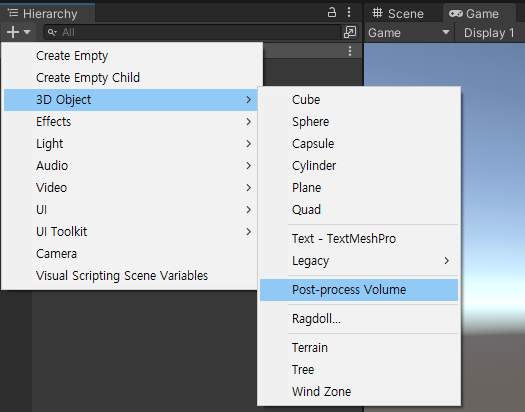This screenshot has width=525, height=412.
Task: Open the Ragdoll... wizard
Action: [x=359, y=319]
